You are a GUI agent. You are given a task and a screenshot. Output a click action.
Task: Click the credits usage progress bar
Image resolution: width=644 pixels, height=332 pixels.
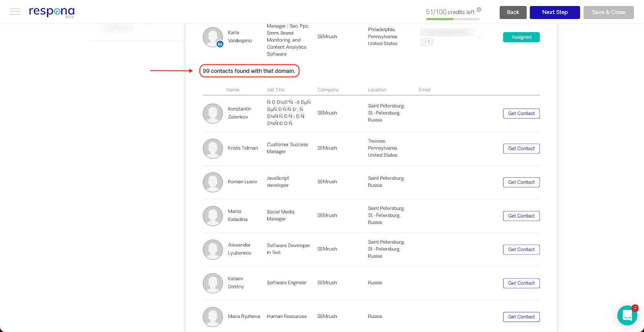452,19
